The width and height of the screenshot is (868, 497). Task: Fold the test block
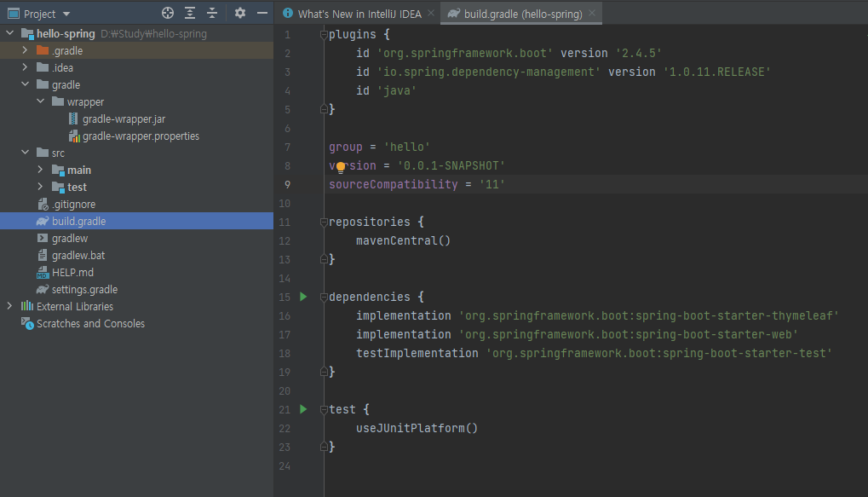(324, 409)
